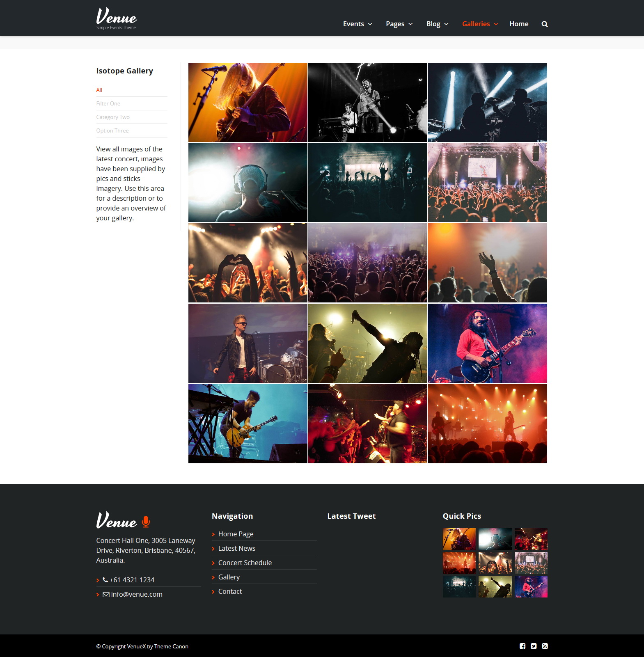This screenshot has width=644, height=657.
Task: Open Quick Pics red shirt guitarist thumbnail
Action: [531, 586]
